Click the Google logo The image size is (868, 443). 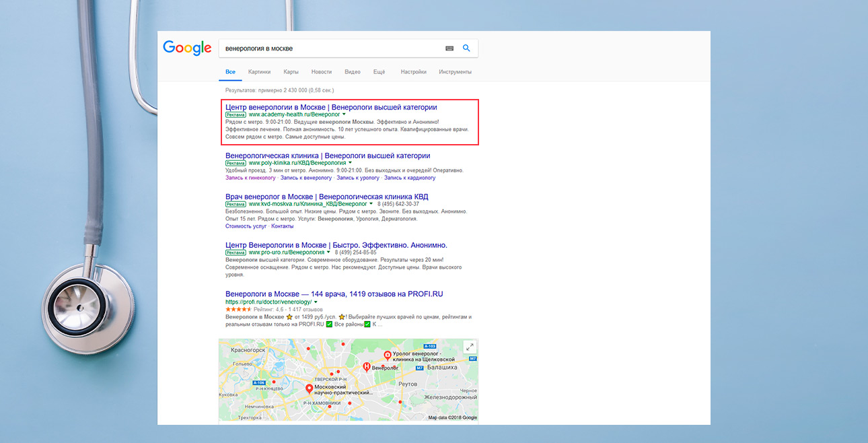(187, 48)
